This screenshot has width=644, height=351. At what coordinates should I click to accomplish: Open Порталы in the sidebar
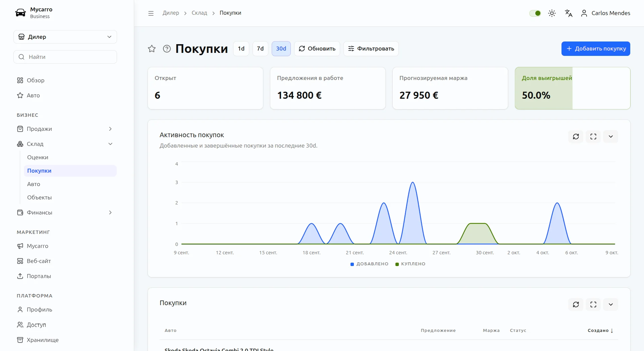pos(65,276)
